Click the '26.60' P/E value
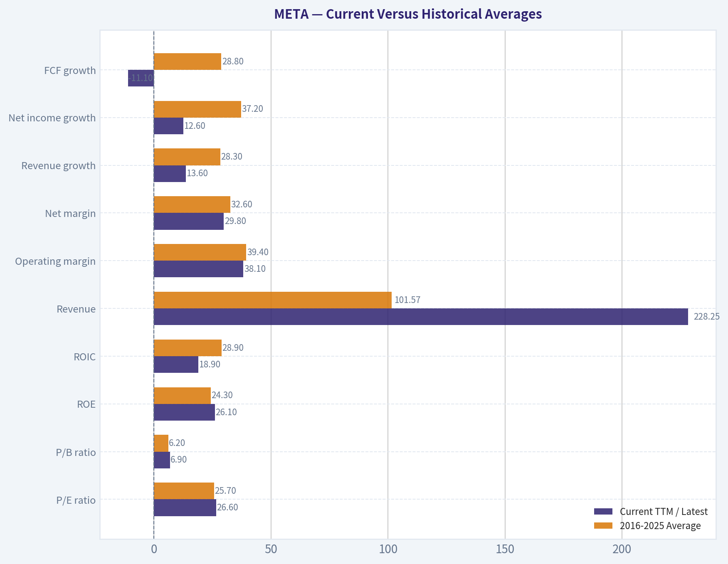Screen dimensions: 728x564 pos(227,507)
